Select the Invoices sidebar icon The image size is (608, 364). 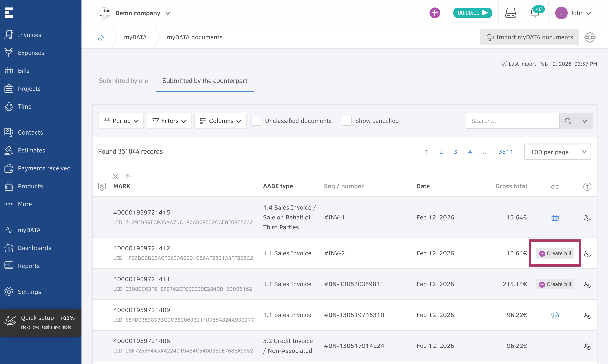pos(9,35)
